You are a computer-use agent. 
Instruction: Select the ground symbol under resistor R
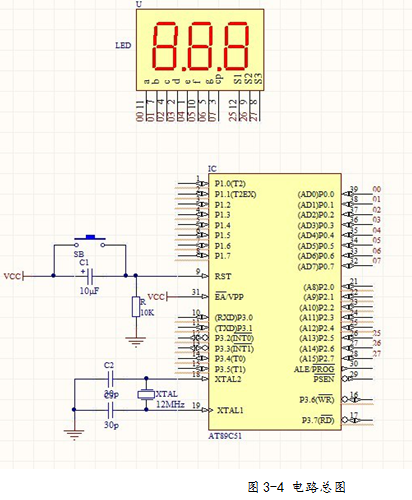click(x=136, y=342)
